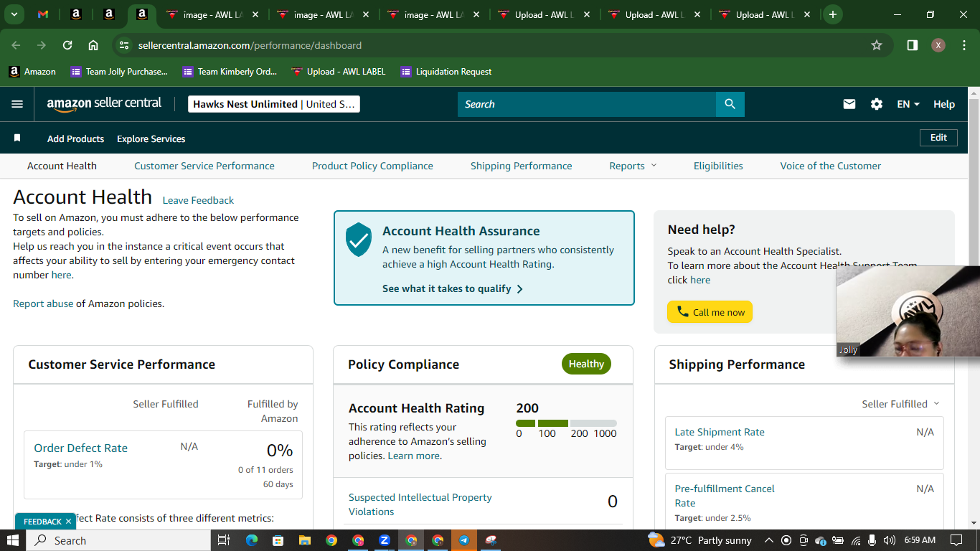Click the green Healthy status badge
This screenshot has width=980, height=551.
586,364
